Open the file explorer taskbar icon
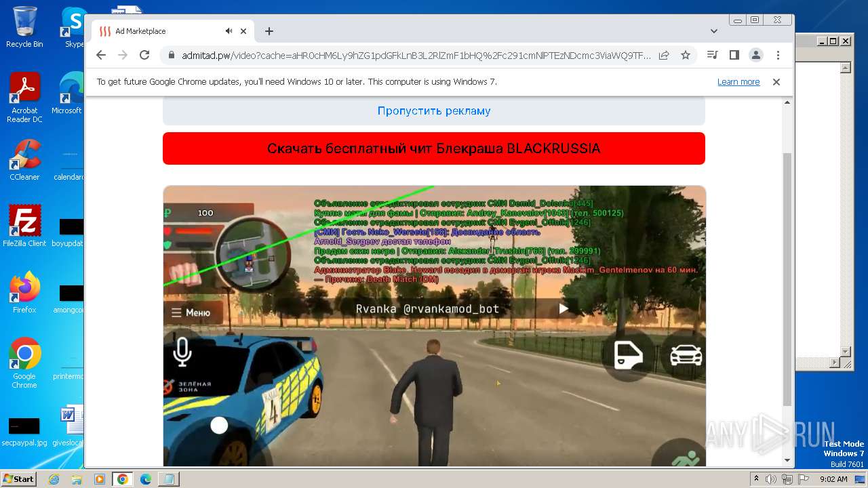The image size is (868, 488). click(x=77, y=479)
